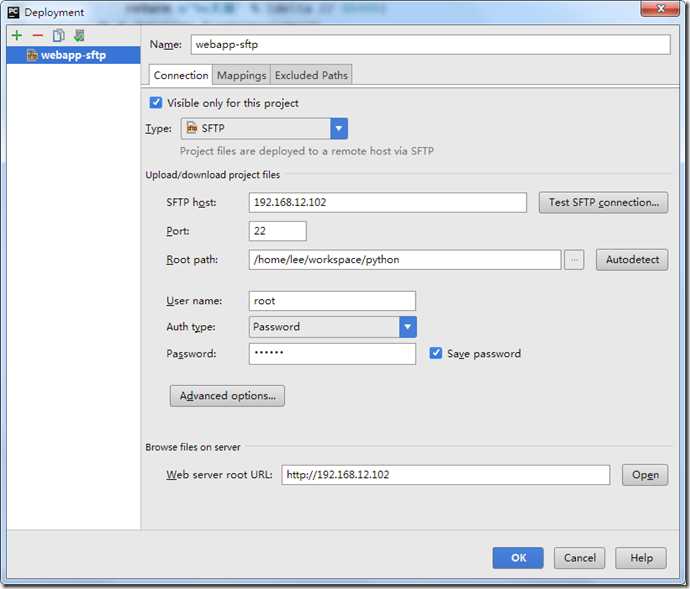Click the Open web server URL button

coord(645,475)
